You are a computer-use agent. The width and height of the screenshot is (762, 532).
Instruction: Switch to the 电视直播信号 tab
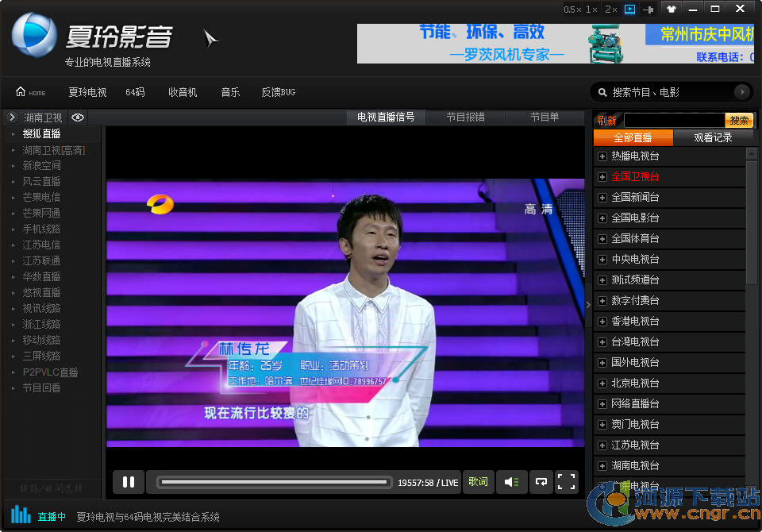pyautogui.click(x=386, y=118)
